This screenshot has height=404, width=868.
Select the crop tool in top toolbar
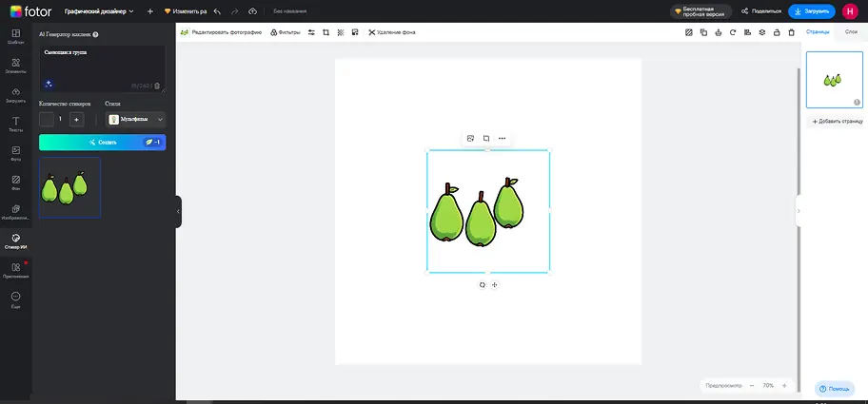[x=326, y=32]
